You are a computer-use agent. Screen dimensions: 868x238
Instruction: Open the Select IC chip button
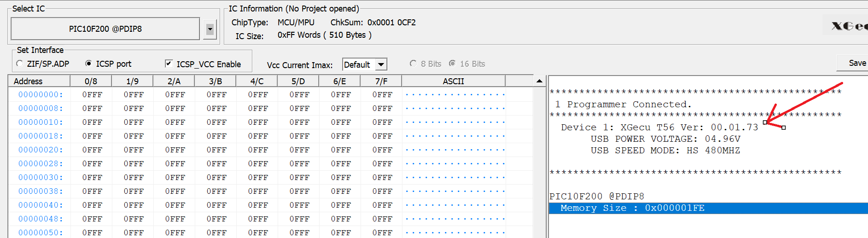[x=105, y=29]
